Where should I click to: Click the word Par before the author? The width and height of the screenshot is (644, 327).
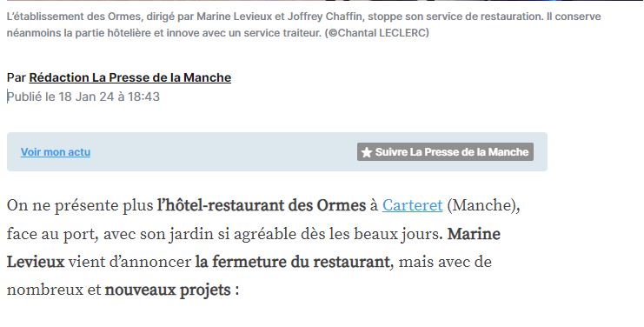click(17, 77)
